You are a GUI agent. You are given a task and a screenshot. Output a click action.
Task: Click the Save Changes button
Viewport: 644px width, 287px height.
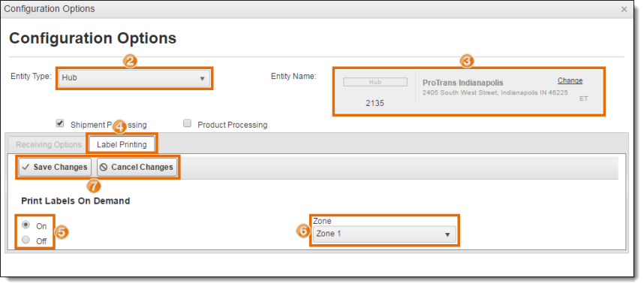[55, 168]
